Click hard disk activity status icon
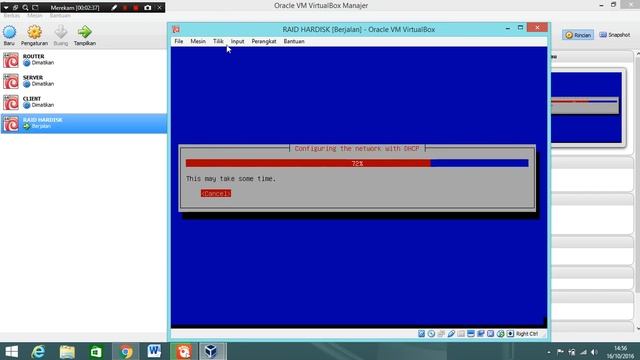The image size is (640, 360). pos(422,334)
